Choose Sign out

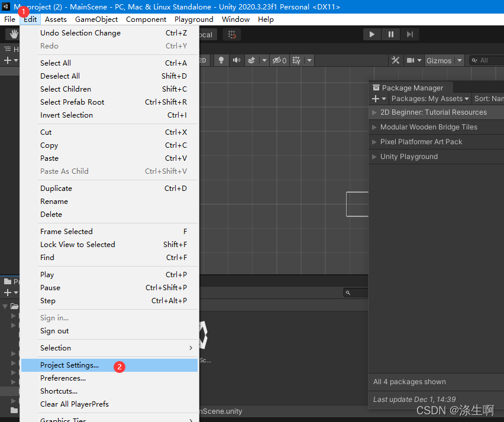tap(109, 331)
